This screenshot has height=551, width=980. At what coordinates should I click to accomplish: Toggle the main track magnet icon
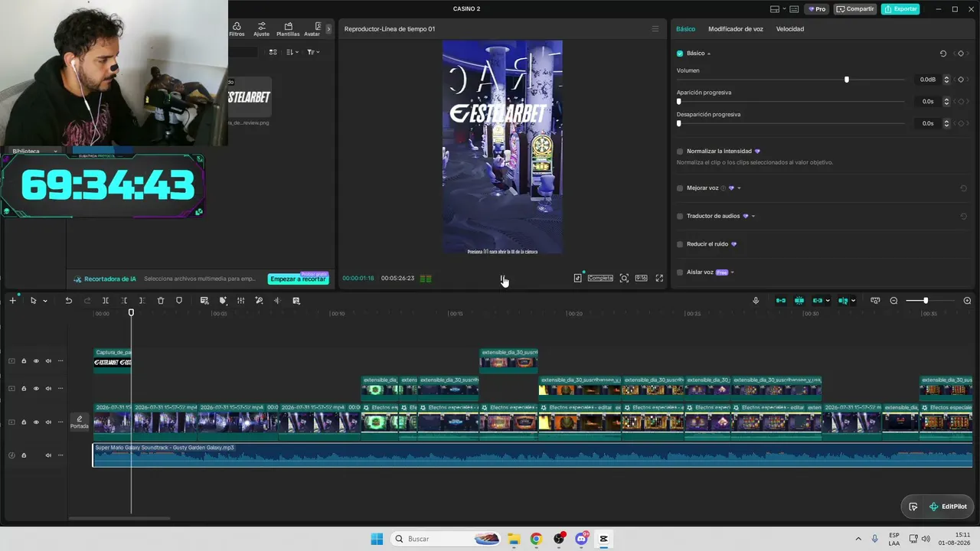click(x=780, y=301)
